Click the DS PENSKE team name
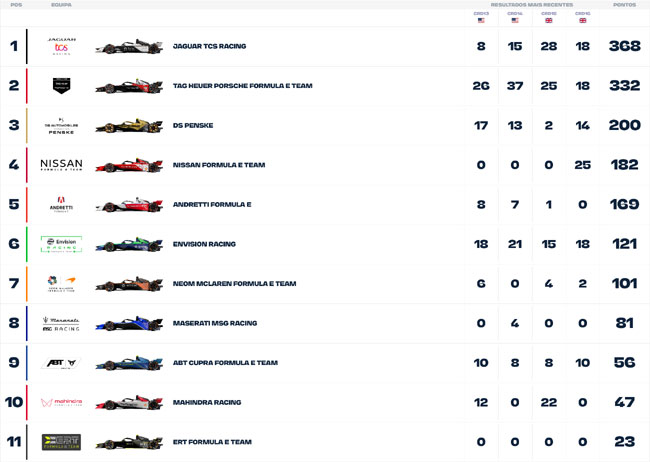The height and width of the screenshot is (462, 650). [x=193, y=125]
